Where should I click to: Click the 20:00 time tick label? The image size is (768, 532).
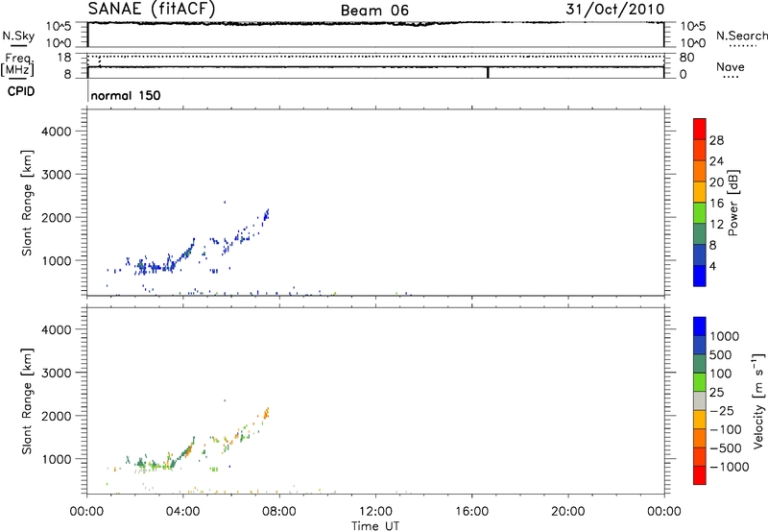tap(568, 512)
